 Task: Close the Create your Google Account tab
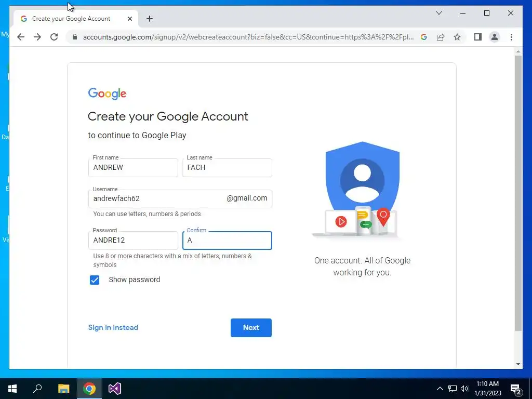coord(129,19)
